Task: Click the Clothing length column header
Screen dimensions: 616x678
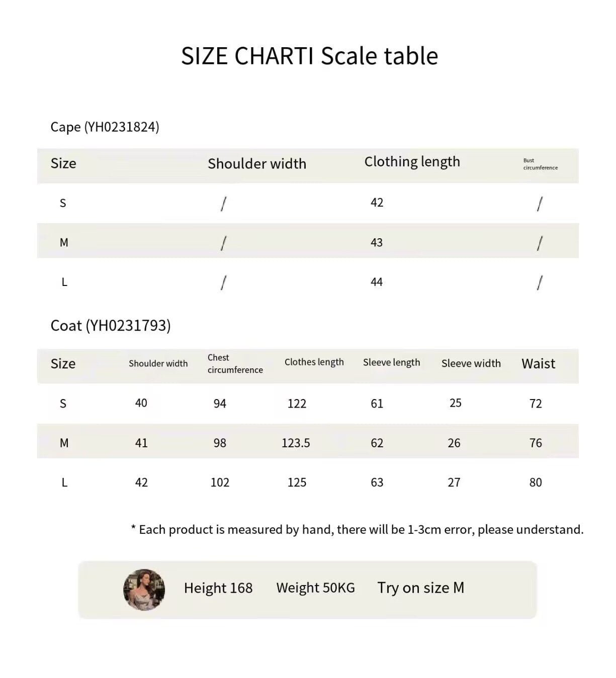Action: 412,162
